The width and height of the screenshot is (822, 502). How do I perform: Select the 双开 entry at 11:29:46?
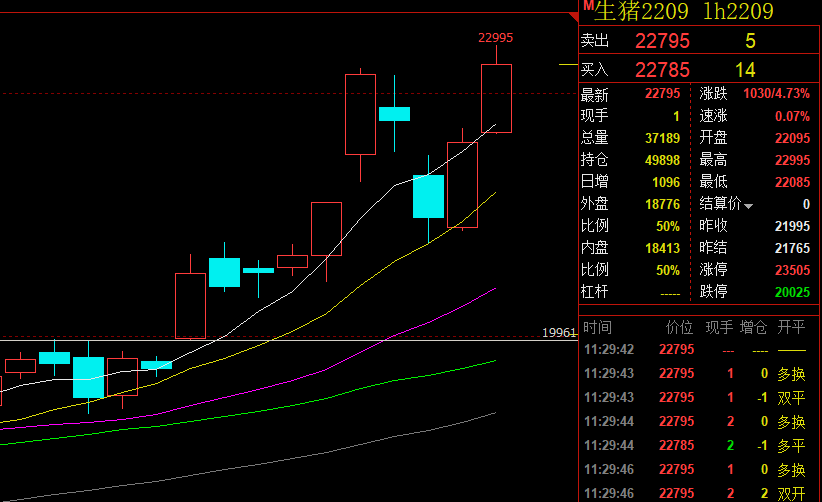791,494
